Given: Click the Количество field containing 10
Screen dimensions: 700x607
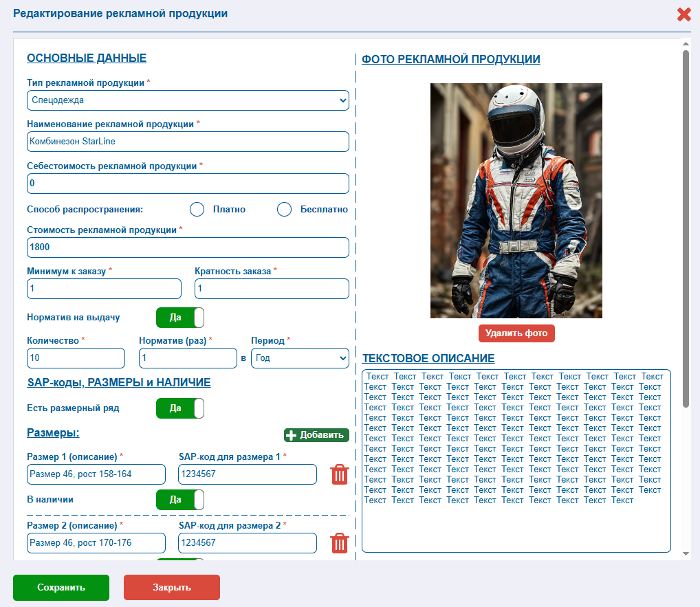Looking at the screenshot, I should [x=76, y=358].
